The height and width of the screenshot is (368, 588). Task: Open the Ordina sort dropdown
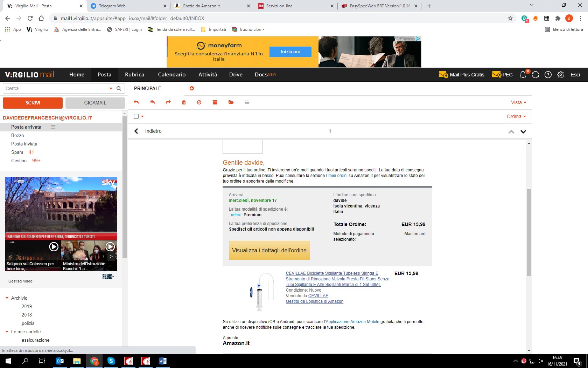click(x=516, y=116)
